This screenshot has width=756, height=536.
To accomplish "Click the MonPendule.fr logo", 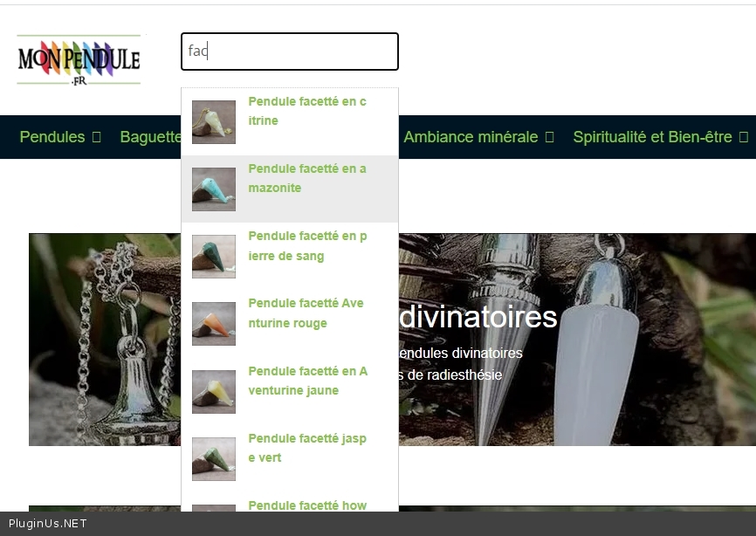I will click(x=79, y=60).
